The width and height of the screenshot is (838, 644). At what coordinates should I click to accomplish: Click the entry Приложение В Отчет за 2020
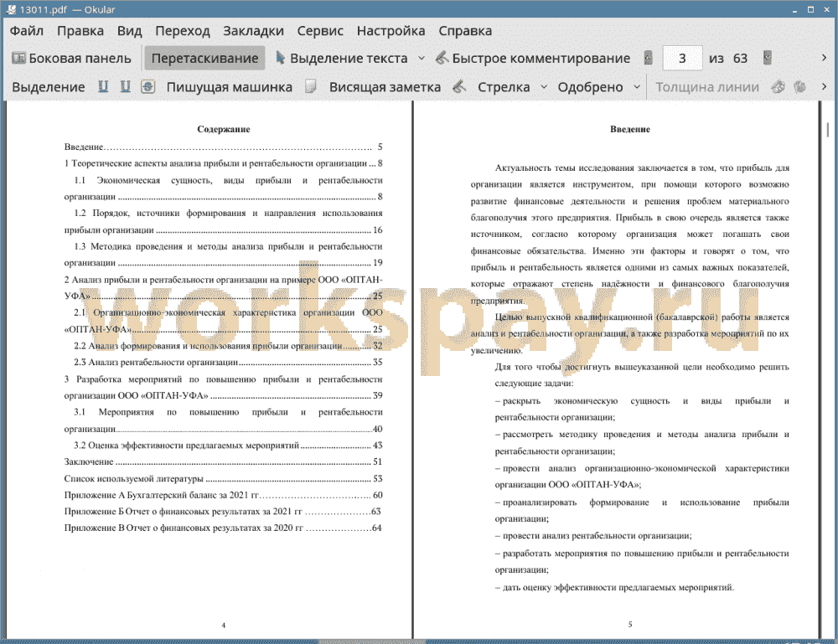pyautogui.click(x=223, y=528)
